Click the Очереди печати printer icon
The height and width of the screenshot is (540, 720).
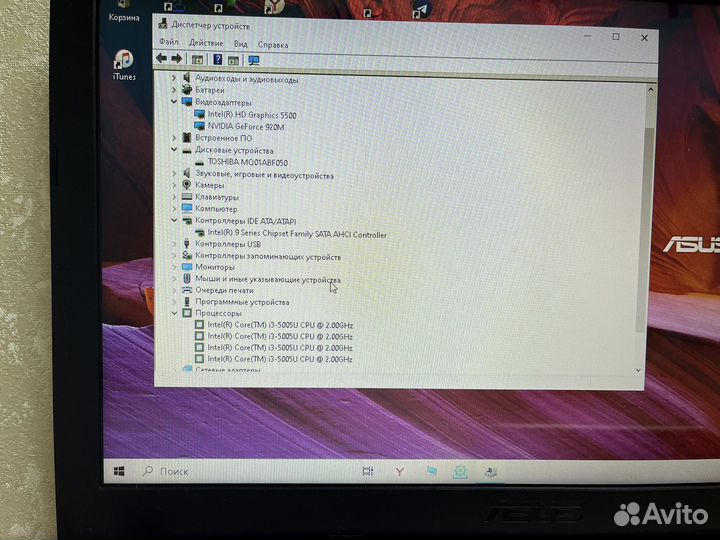186,290
